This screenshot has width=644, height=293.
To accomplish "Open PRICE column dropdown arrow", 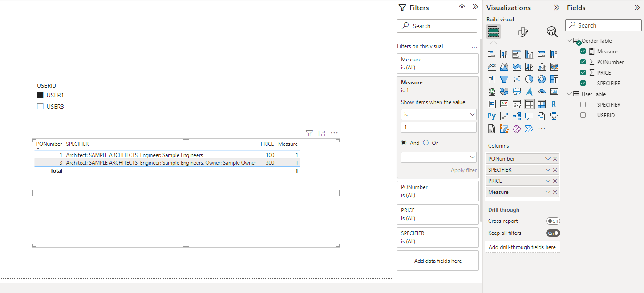I will [548, 181].
